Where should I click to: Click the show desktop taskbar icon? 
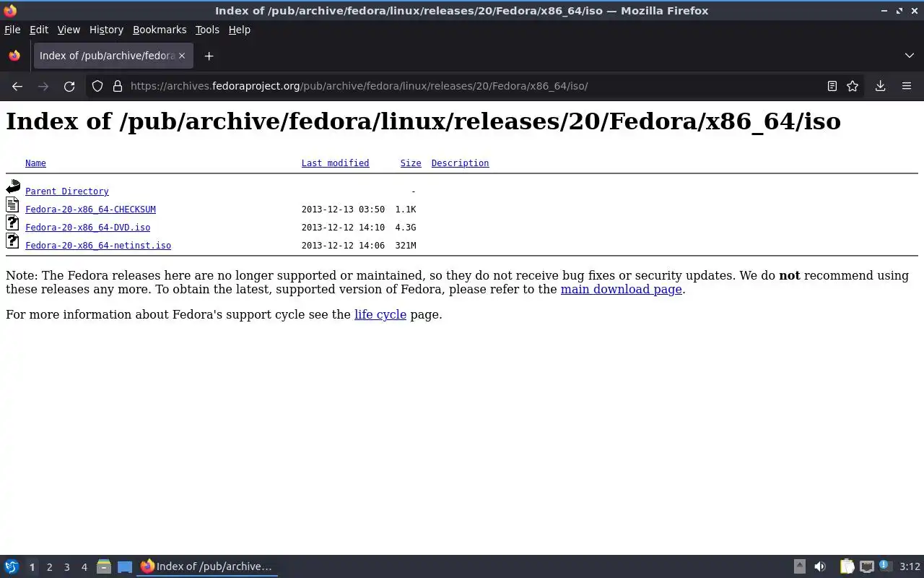(125, 566)
